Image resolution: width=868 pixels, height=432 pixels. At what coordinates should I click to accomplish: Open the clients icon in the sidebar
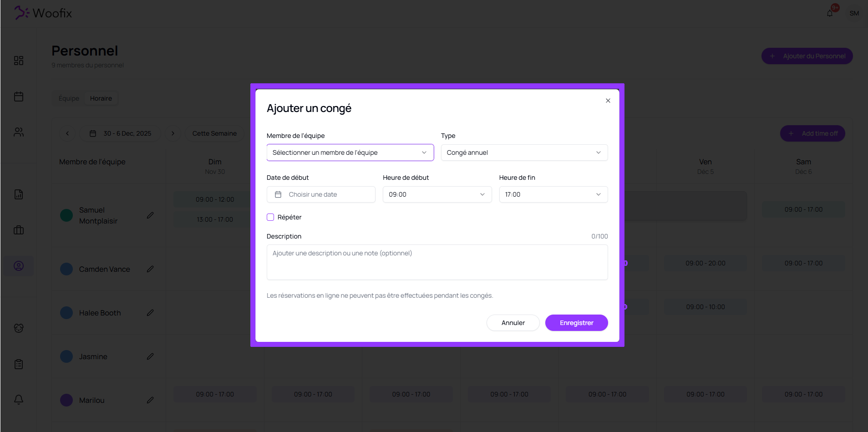click(19, 132)
